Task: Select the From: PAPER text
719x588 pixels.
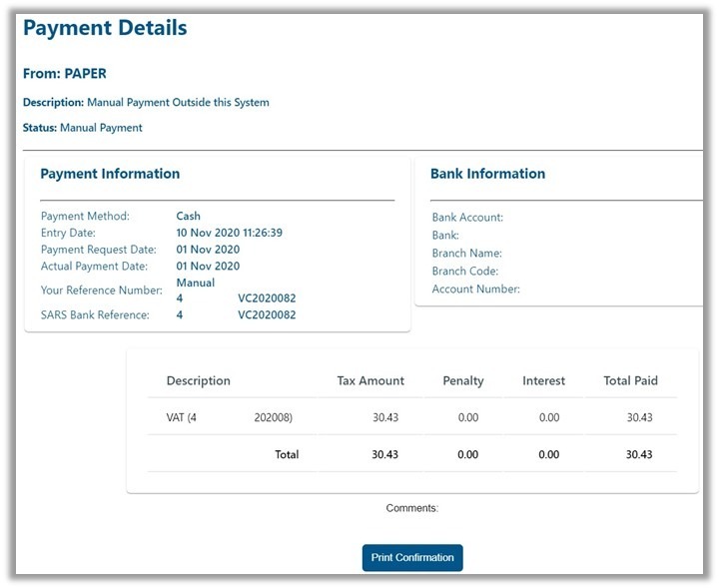Action: tap(65, 74)
